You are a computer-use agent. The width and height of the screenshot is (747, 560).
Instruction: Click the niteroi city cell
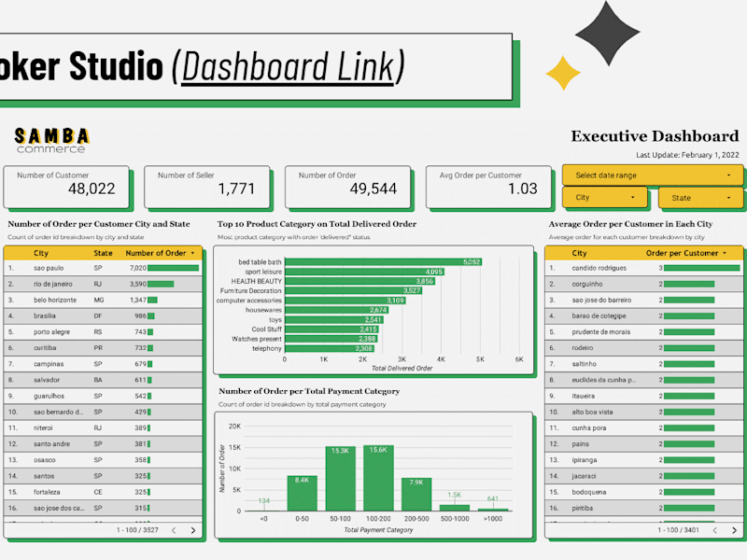click(43, 427)
